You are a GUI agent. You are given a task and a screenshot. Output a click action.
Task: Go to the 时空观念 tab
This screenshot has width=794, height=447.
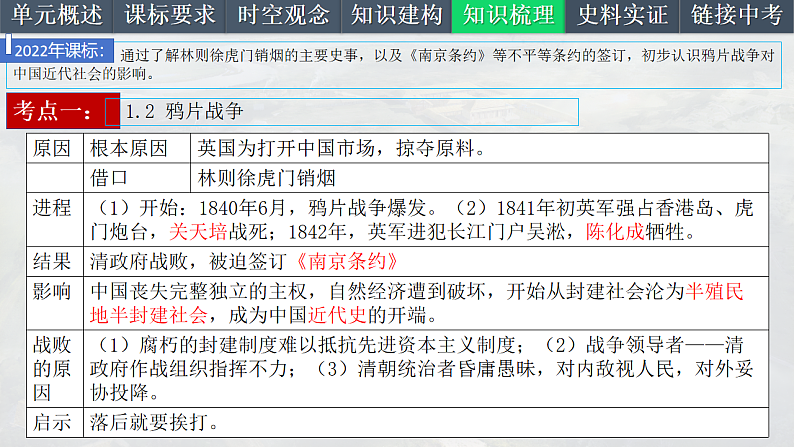click(x=283, y=16)
